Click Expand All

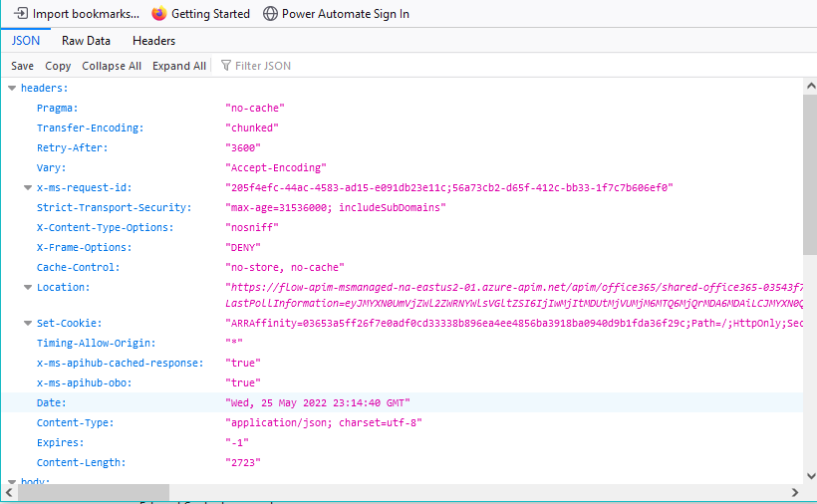click(179, 66)
